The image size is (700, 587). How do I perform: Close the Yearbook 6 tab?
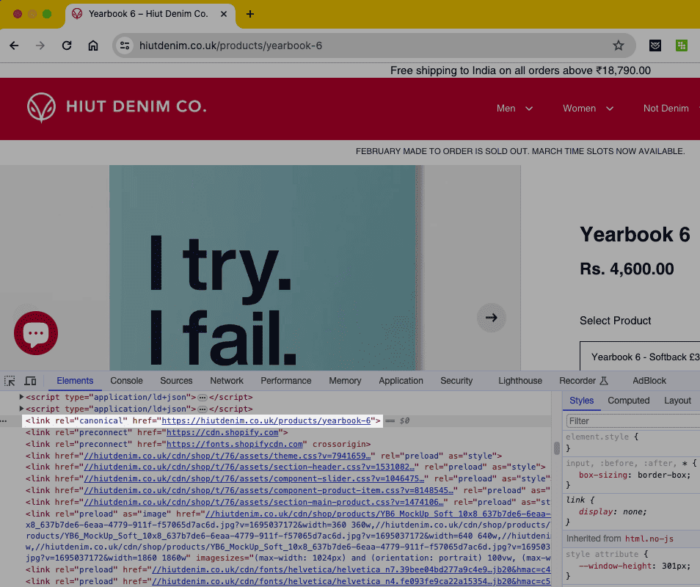[224, 14]
